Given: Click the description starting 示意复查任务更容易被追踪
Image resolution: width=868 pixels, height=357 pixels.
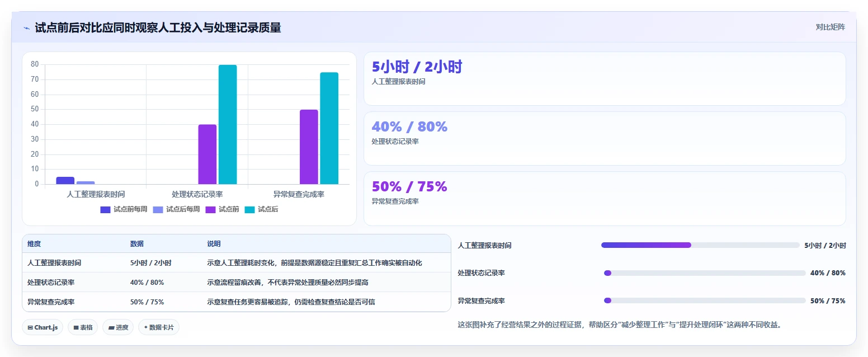Looking at the screenshot, I should (x=291, y=302).
